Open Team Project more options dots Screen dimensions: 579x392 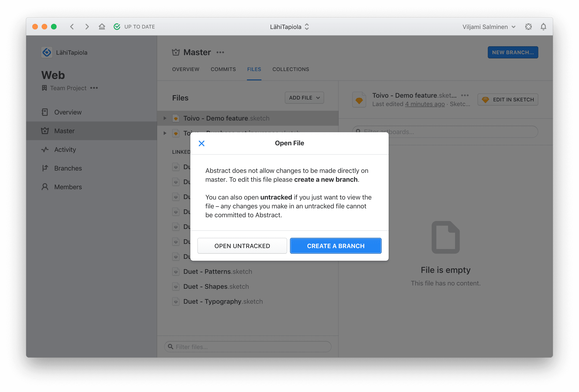point(94,88)
